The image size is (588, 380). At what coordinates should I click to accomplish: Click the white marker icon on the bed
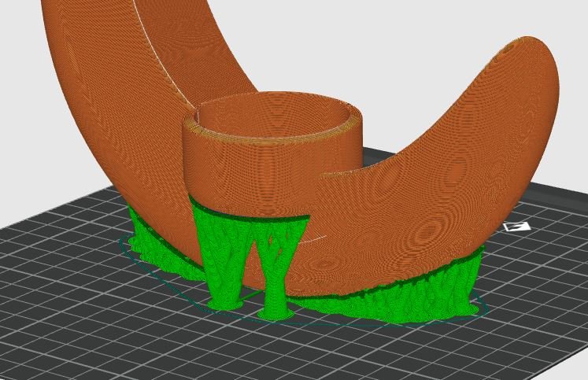[517, 227]
